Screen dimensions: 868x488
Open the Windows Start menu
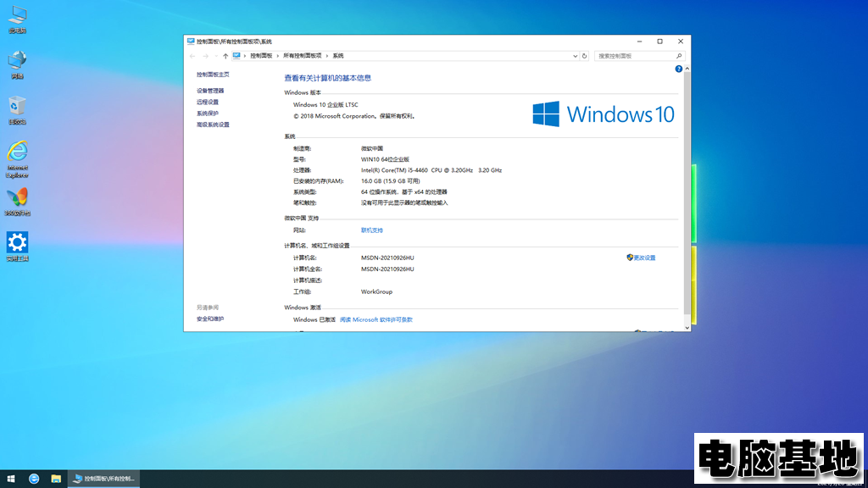tap(11, 479)
